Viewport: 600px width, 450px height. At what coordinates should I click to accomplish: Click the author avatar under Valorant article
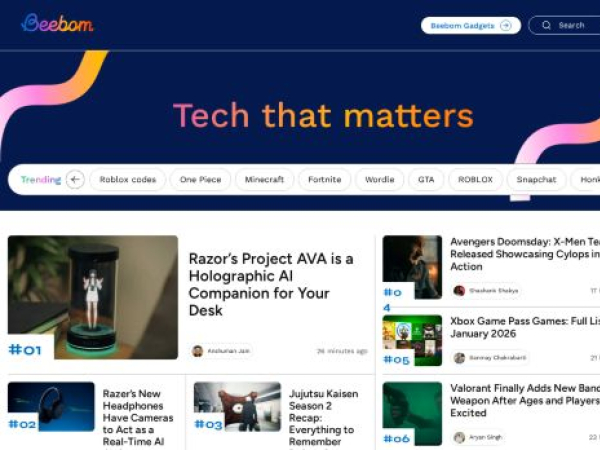[459, 437]
